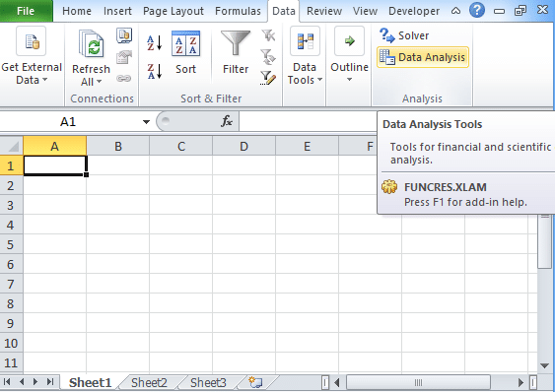This screenshot has height=392, width=555.
Task: Open the Name Box dropdown arrow
Action: tap(146, 122)
